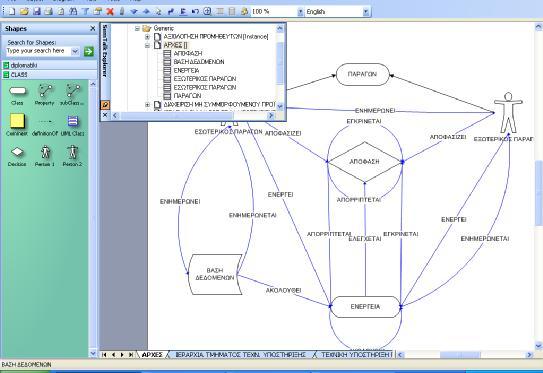543x373 pixels.
Task: Click the green search arrow button
Action: coord(89,51)
